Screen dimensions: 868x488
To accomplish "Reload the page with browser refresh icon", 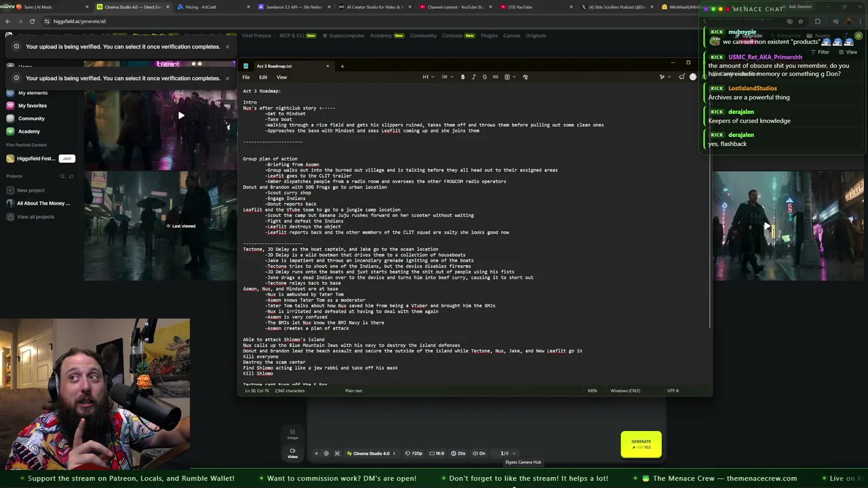I will tap(32, 21).
